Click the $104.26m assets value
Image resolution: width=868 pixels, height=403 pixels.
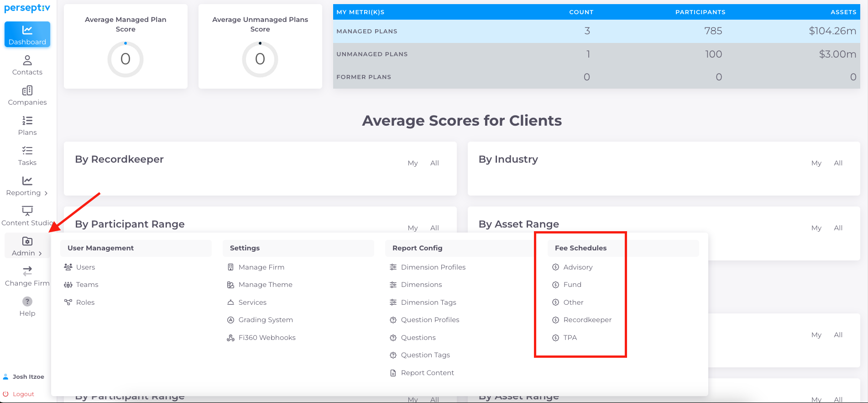(x=832, y=31)
